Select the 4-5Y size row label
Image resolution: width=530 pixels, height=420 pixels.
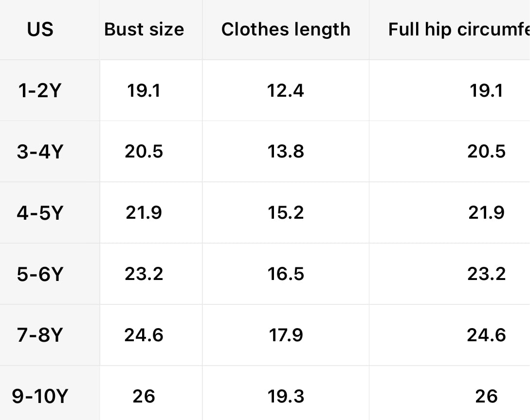coord(40,213)
